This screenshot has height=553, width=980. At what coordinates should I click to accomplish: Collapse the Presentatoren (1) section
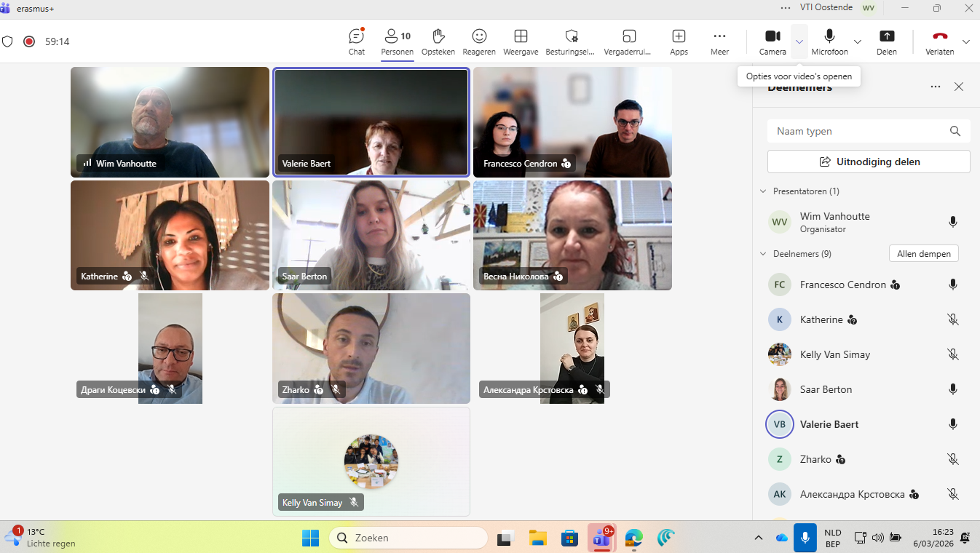coord(763,191)
